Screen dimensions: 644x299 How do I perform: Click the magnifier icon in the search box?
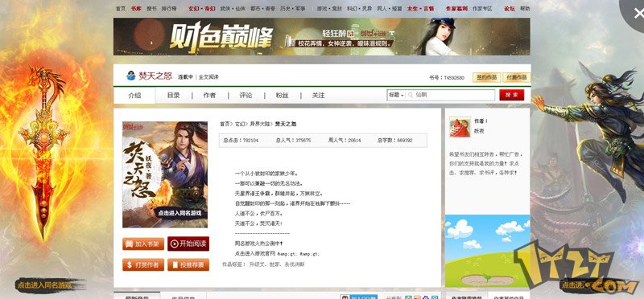410,95
